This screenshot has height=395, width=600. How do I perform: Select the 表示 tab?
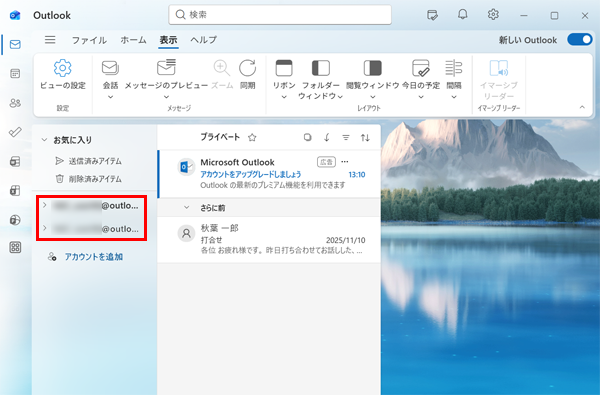pos(168,40)
